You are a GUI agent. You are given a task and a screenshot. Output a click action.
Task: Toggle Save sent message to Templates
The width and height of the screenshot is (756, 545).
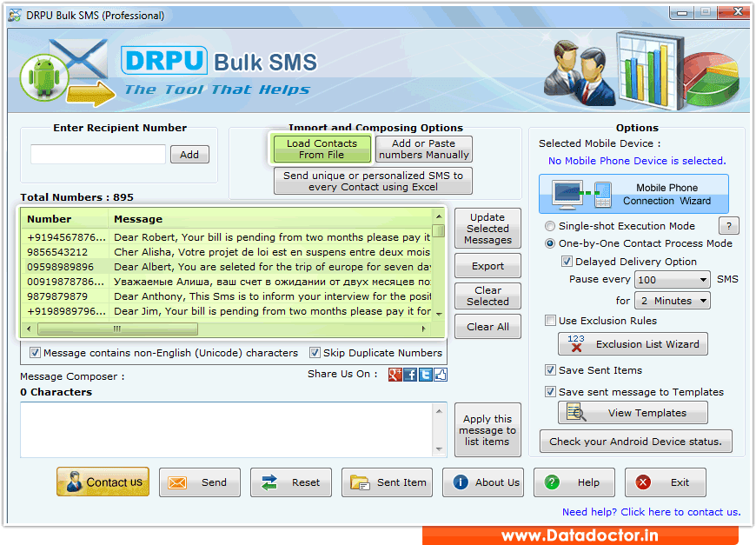pyautogui.click(x=550, y=392)
